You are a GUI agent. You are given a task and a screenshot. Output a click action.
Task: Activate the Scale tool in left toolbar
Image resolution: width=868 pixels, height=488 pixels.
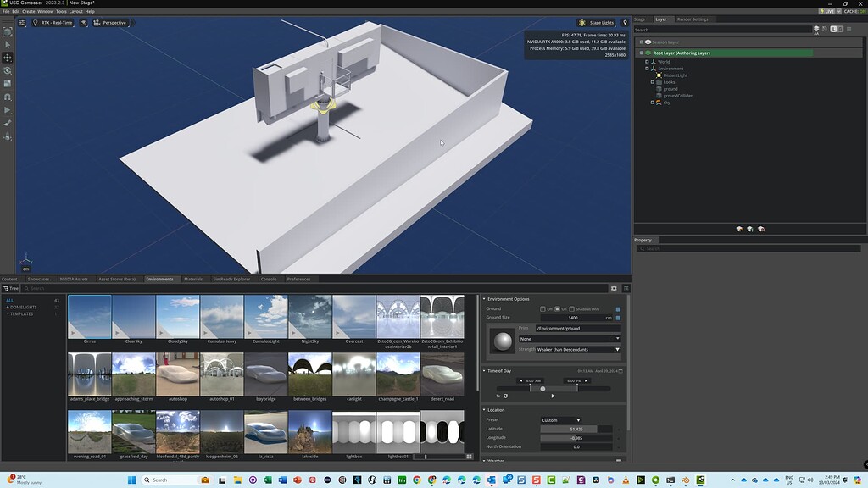pyautogui.click(x=8, y=84)
